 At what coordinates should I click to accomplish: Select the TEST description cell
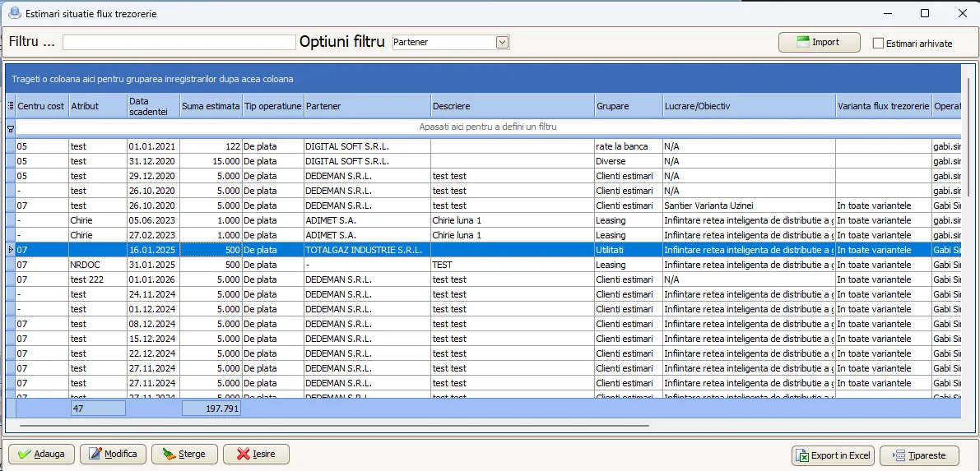513,264
